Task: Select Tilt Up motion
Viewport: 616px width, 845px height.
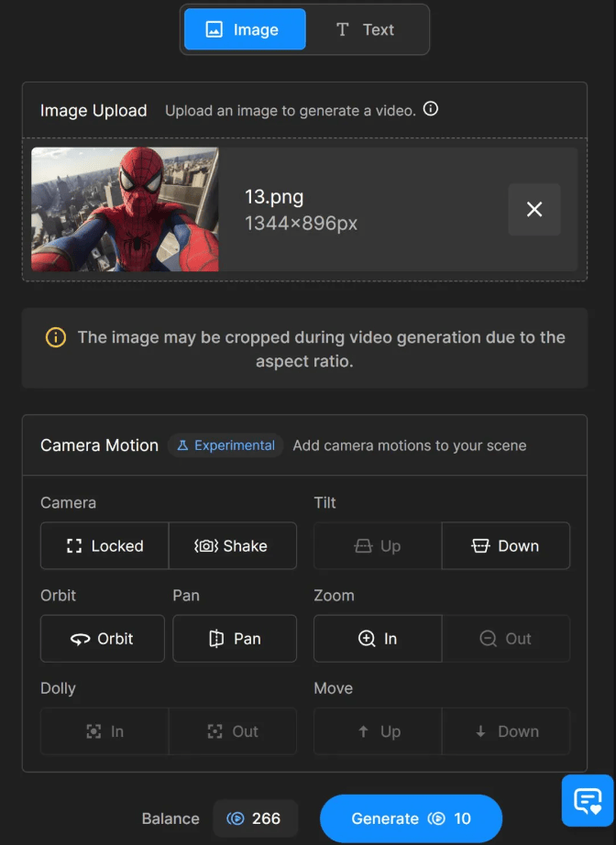Action: tap(378, 546)
